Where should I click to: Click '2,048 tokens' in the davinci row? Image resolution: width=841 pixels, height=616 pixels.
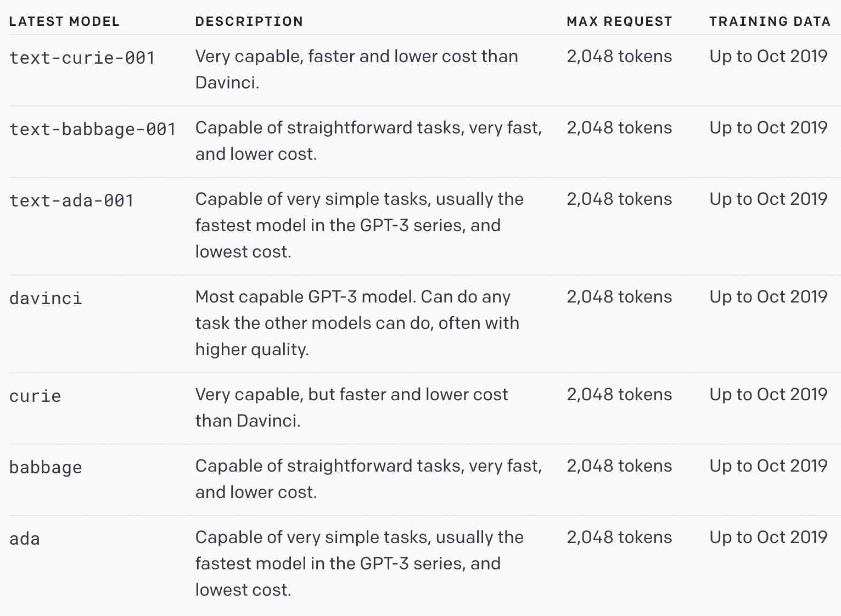click(x=619, y=296)
